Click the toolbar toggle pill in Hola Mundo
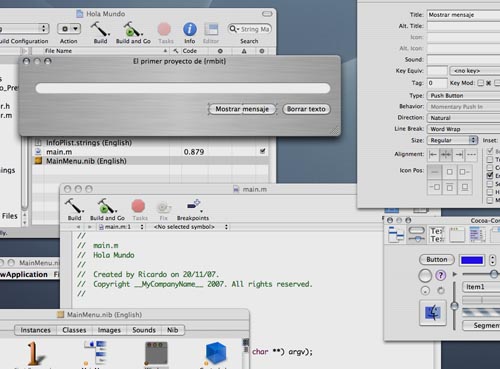This screenshot has height=369, width=500. [267, 14]
